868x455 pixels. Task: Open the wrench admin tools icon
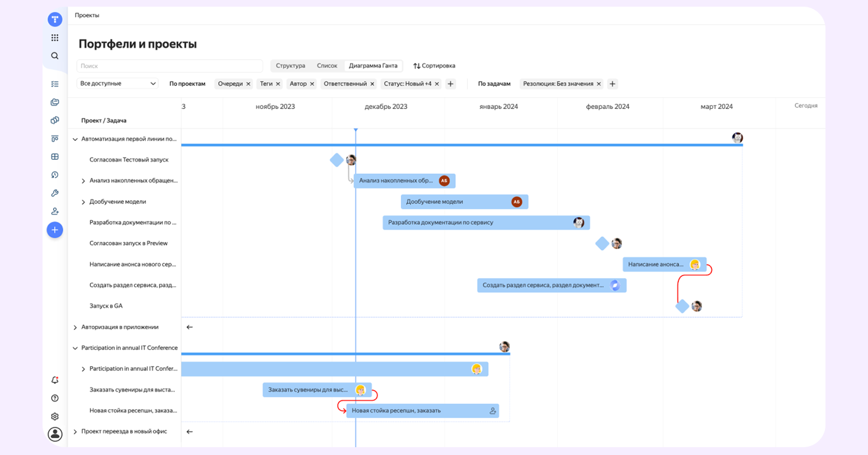tap(55, 193)
